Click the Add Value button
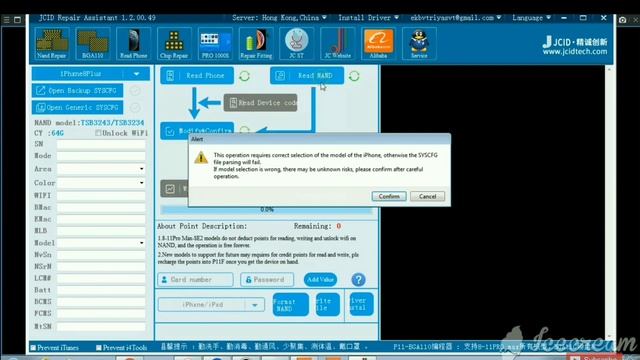This screenshot has width=640, height=360. tap(320, 280)
